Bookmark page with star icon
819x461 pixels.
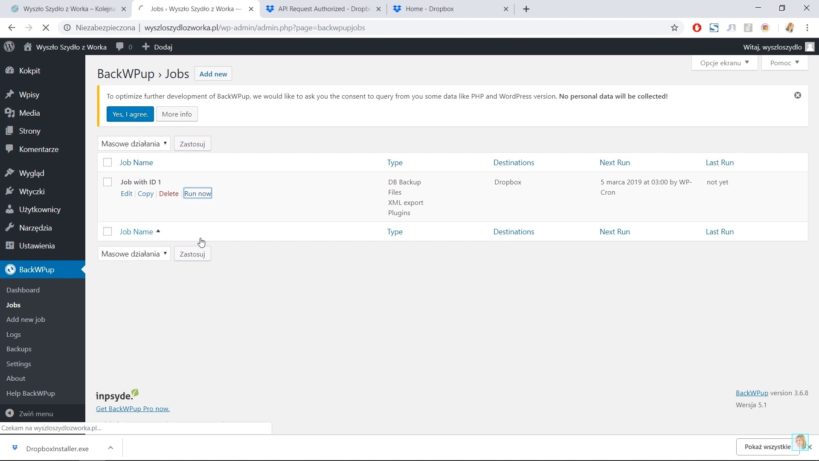pyautogui.click(x=674, y=28)
